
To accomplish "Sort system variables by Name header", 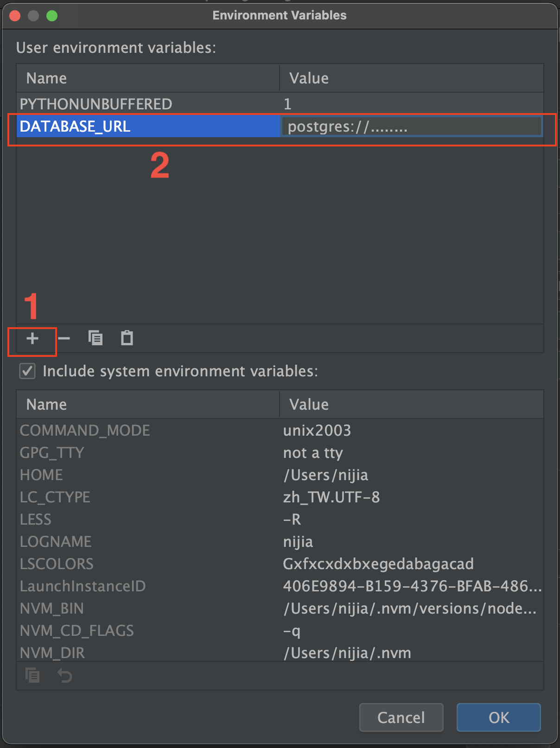I will (148, 405).
